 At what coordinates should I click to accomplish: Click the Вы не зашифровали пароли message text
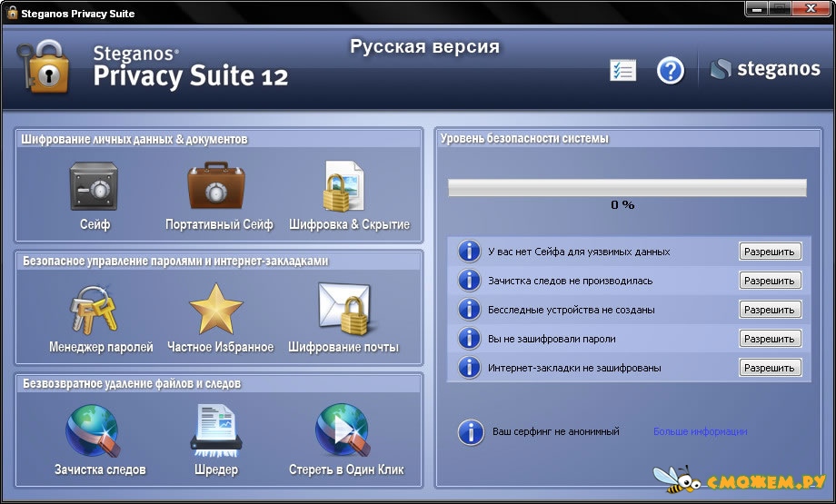(552, 339)
